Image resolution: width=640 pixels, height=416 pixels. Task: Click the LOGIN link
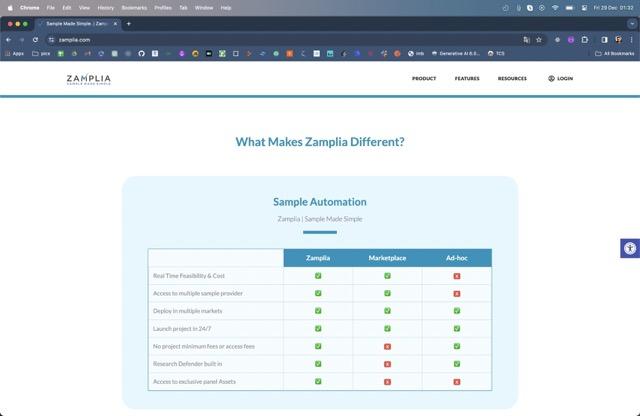(560, 78)
